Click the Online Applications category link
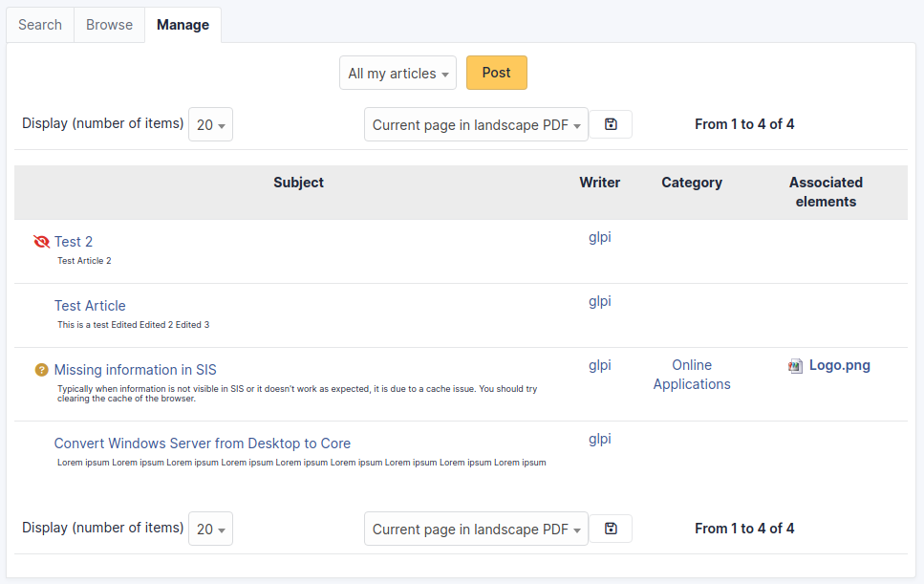The image size is (924, 584). pyautogui.click(x=692, y=375)
